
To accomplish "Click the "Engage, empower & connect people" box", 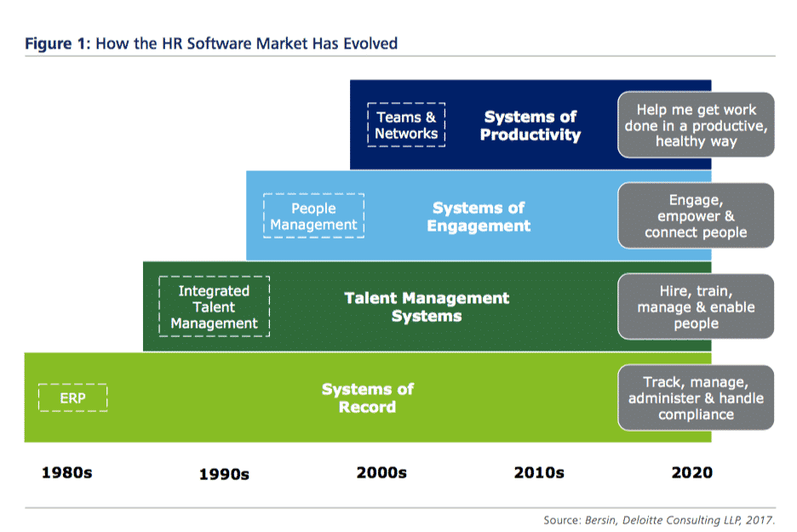I will (696, 216).
